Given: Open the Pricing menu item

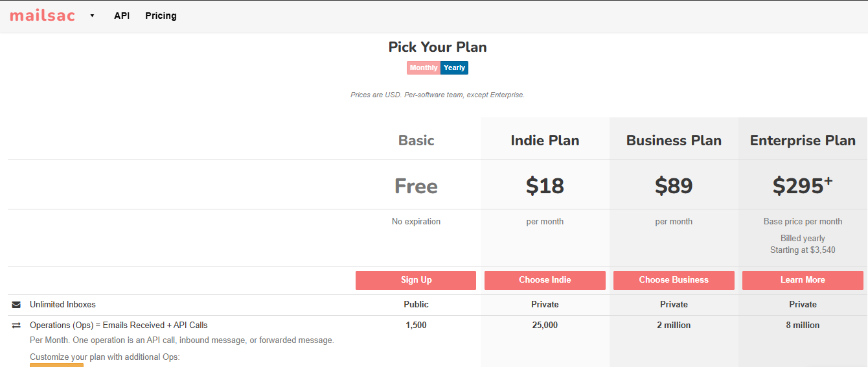Looking at the screenshot, I should (161, 16).
